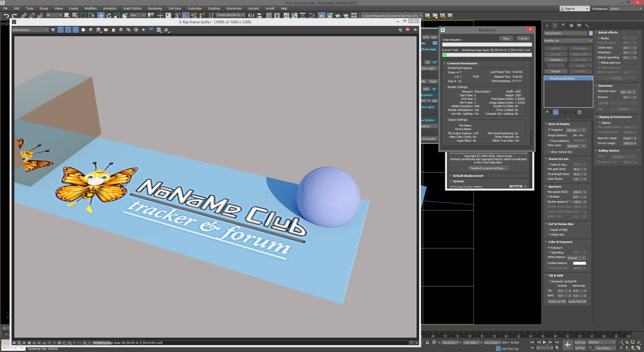This screenshot has width=644, height=352.
Task: Open the Modifier List dropdown
Action: point(568,41)
